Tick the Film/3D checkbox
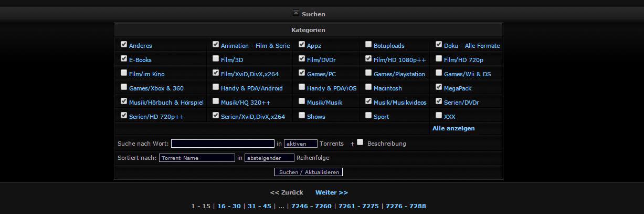 click(216, 59)
